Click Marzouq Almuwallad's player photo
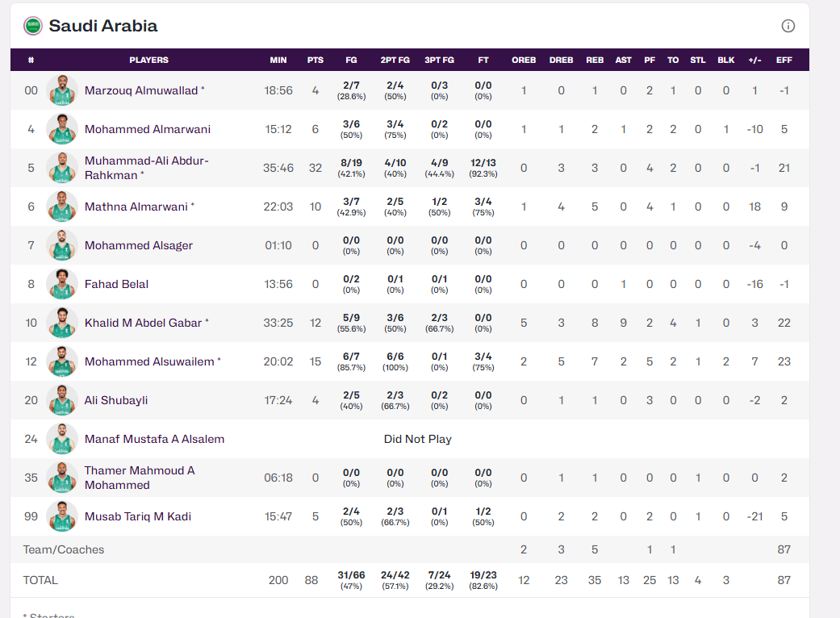The image size is (840, 618). click(62, 90)
